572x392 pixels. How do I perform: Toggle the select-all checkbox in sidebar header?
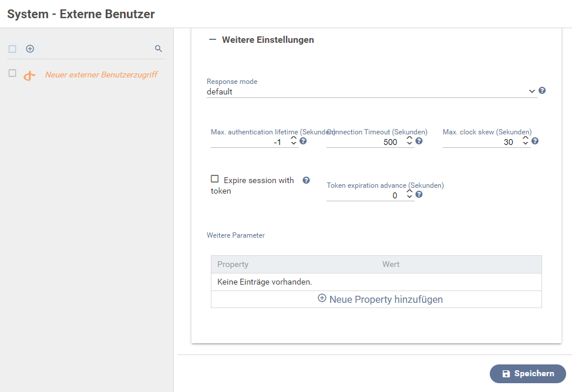pyautogui.click(x=12, y=49)
